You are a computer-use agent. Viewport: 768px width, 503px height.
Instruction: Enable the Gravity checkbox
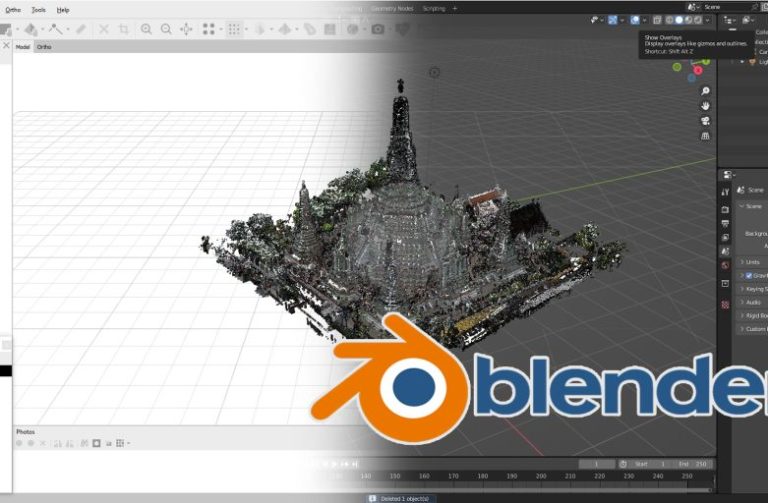pyautogui.click(x=749, y=275)
